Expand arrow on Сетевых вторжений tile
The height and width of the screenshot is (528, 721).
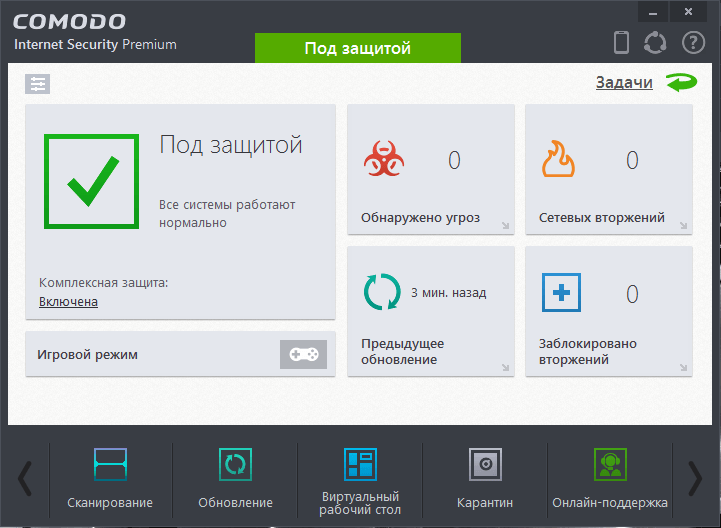[x=683, y=225]
